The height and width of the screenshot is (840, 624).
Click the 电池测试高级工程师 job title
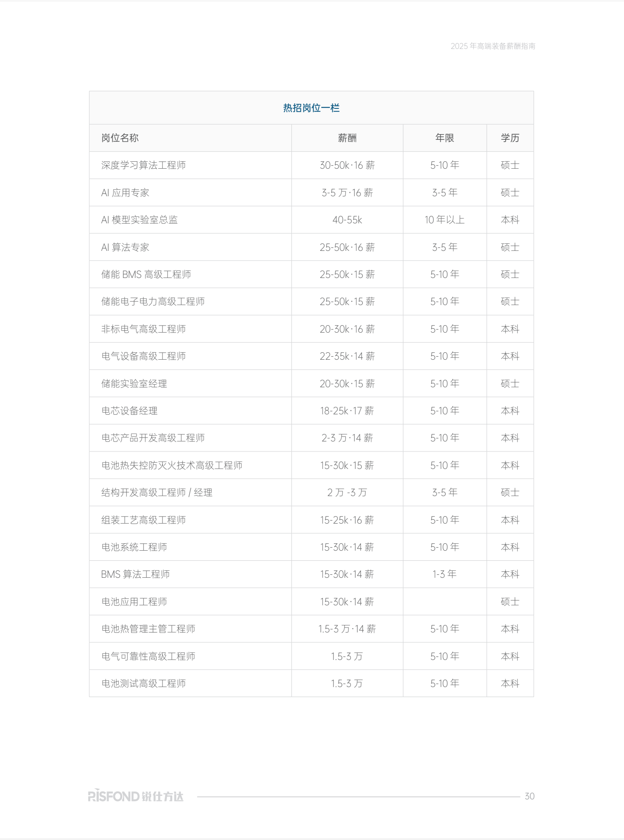pyautogui.click(x=143, y=684)
